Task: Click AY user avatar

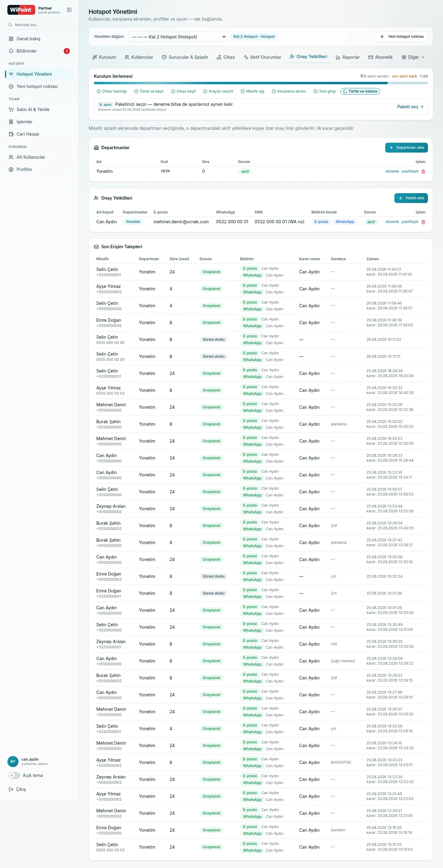Action: point(13,761)
